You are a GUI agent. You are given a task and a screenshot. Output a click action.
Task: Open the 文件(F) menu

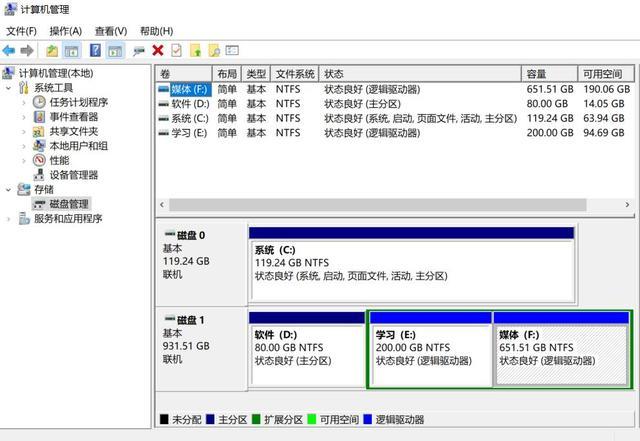coord(21,31)
